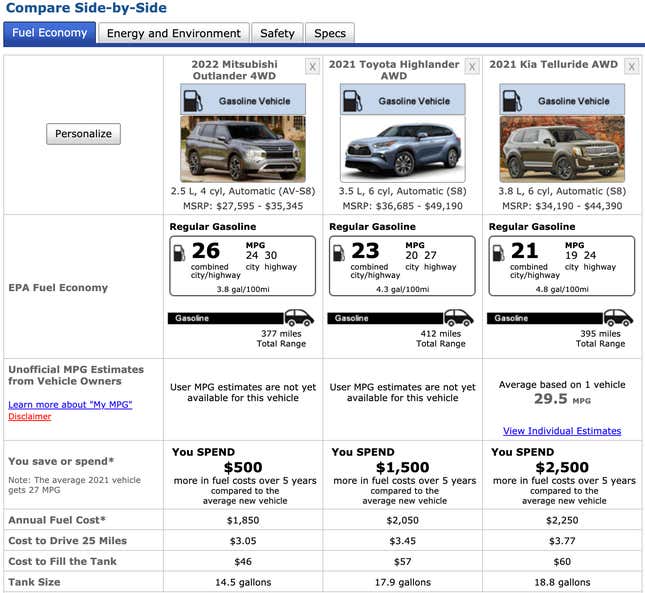
Task: Click the Cost to Drive 25 Miles label
Action: [67, 541]
